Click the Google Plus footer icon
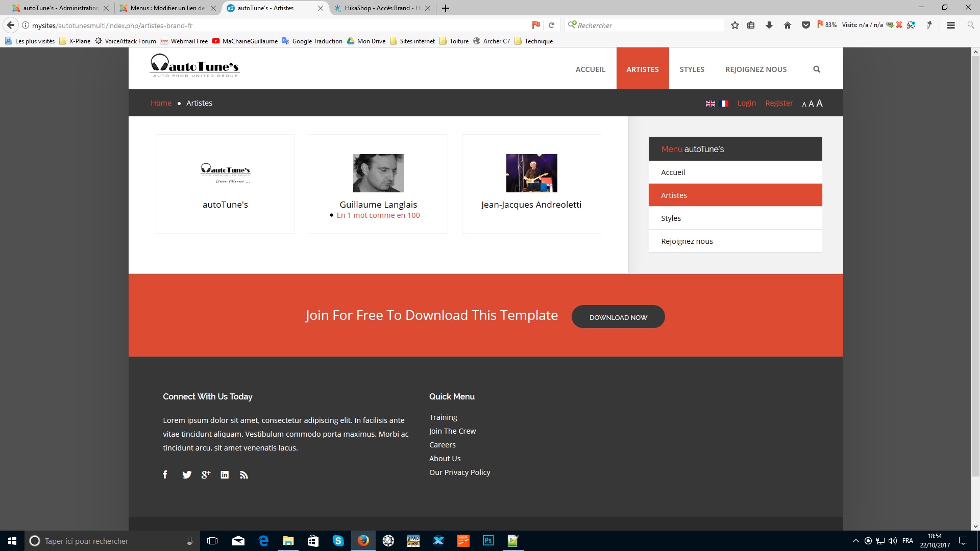Image resolution: width=980 pixels, height=551 pixels. (x=206, y=474)
